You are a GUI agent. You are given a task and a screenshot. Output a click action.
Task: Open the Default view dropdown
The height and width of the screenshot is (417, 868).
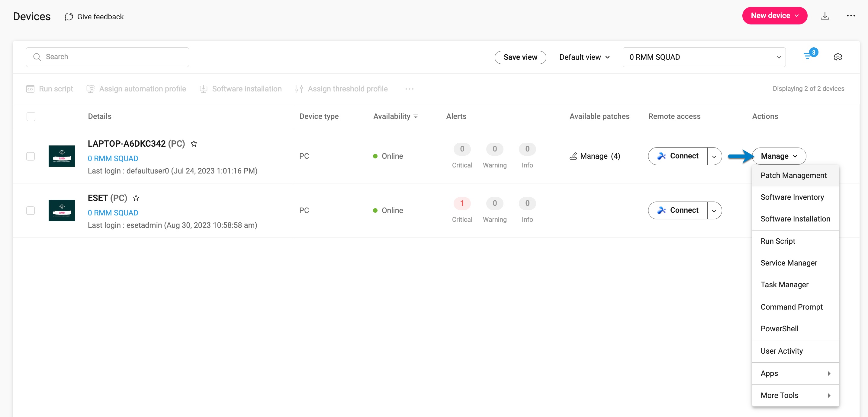584,57
